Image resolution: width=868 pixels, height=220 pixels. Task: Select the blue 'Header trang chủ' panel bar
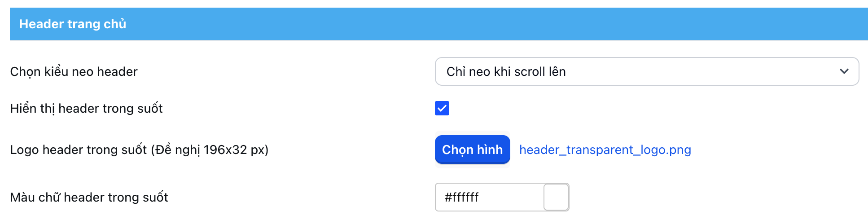coord(438,24)
